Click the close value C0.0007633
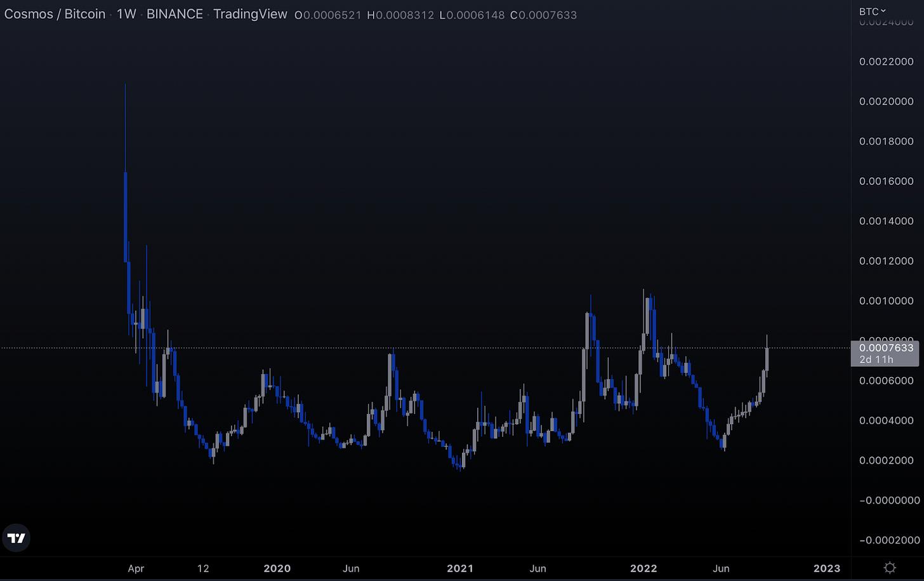924x581 pixels. [x=544, y=15]
